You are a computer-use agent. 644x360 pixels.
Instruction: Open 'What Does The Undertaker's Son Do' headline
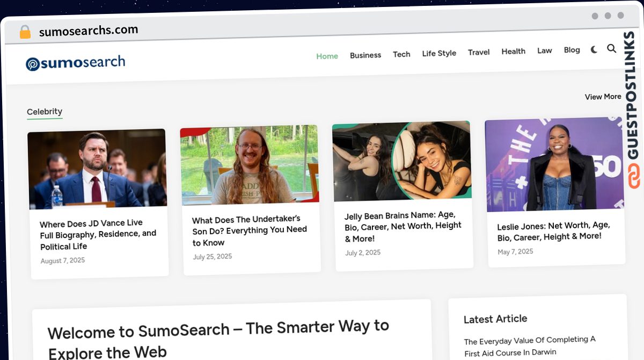pos(250,231)
